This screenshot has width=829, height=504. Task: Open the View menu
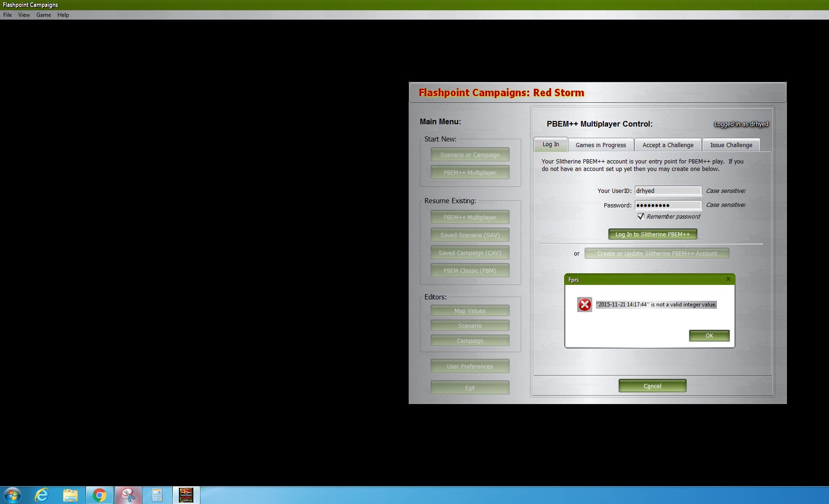(x=24, y=15)
